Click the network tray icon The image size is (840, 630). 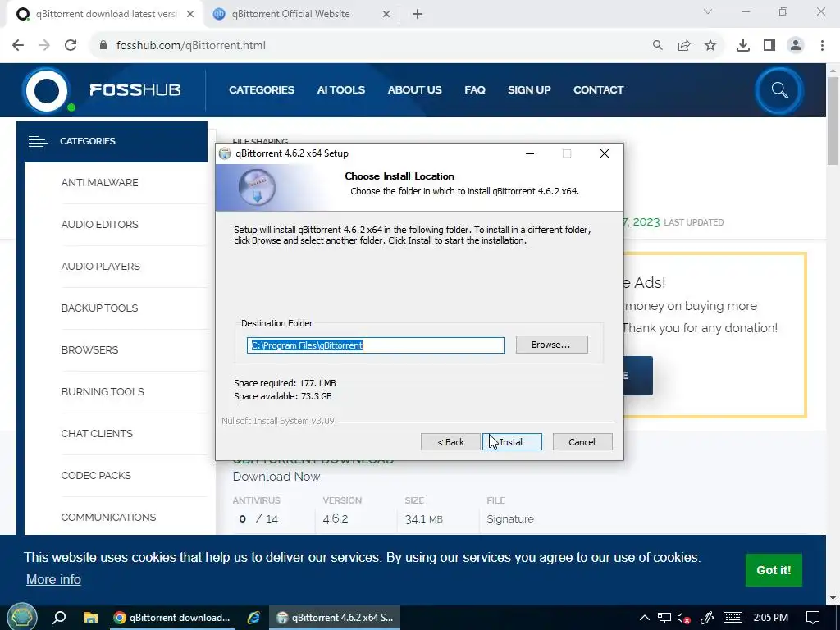tap(664, 618)
